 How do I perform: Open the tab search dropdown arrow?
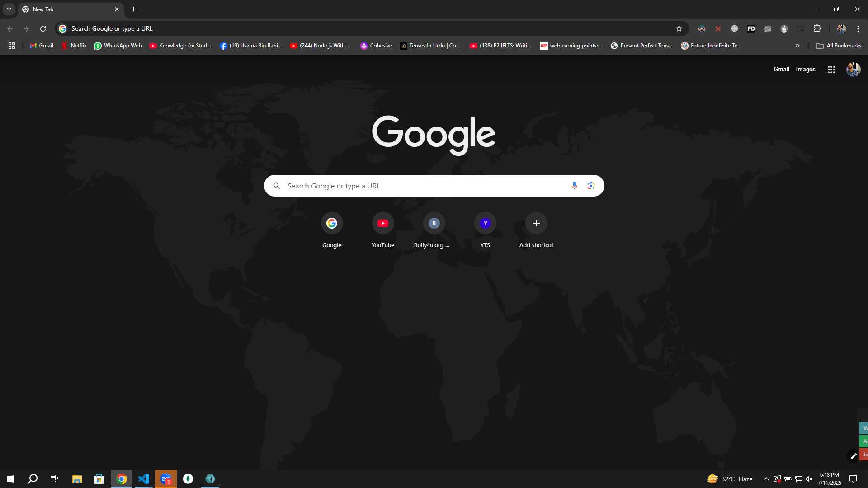click(x=9, y=9)
